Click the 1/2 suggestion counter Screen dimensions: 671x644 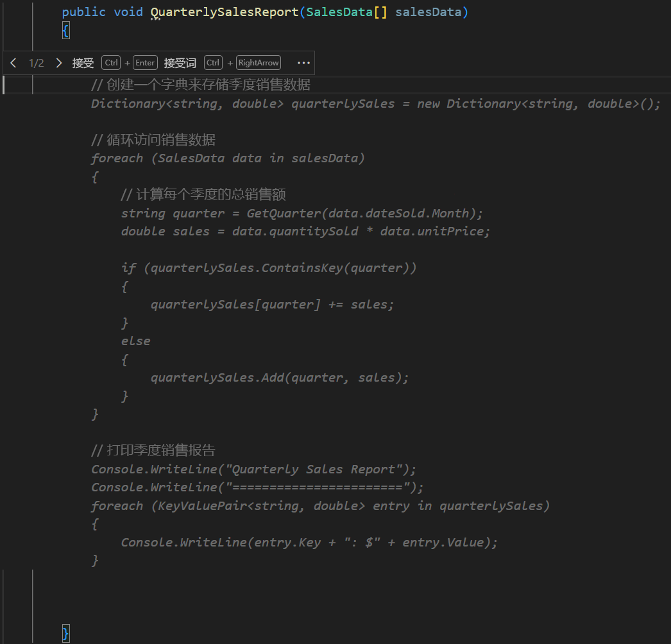[x=37, y=63]
